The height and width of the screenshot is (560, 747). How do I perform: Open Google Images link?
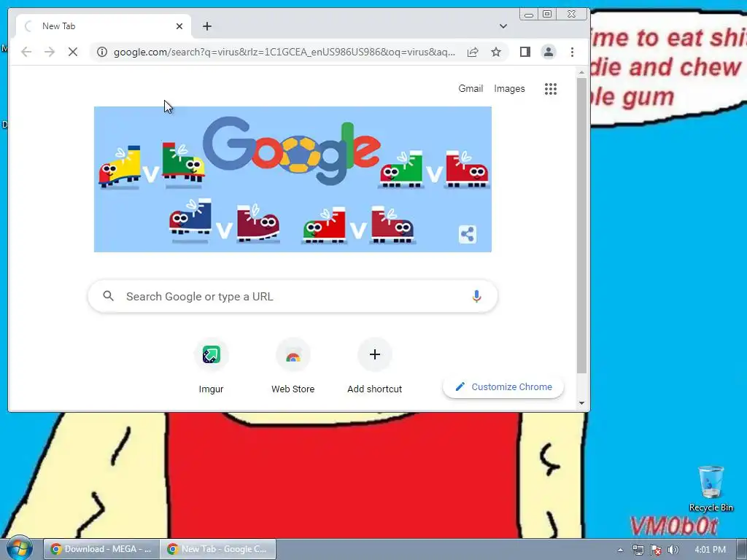(509, 88)
